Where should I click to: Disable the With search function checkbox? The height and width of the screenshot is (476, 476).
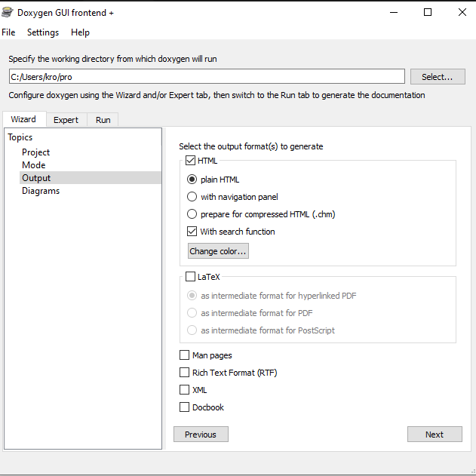click(x=192, y=232)
